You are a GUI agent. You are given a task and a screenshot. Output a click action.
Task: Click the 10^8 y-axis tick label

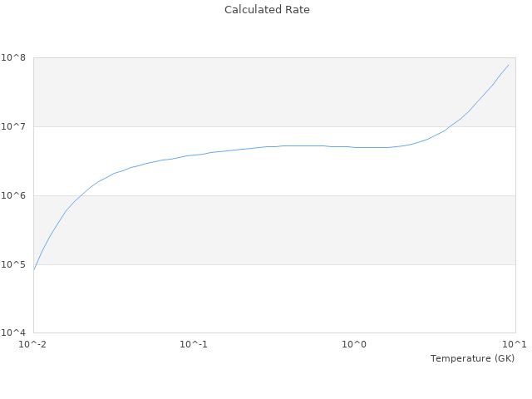[x=17, y=57]
